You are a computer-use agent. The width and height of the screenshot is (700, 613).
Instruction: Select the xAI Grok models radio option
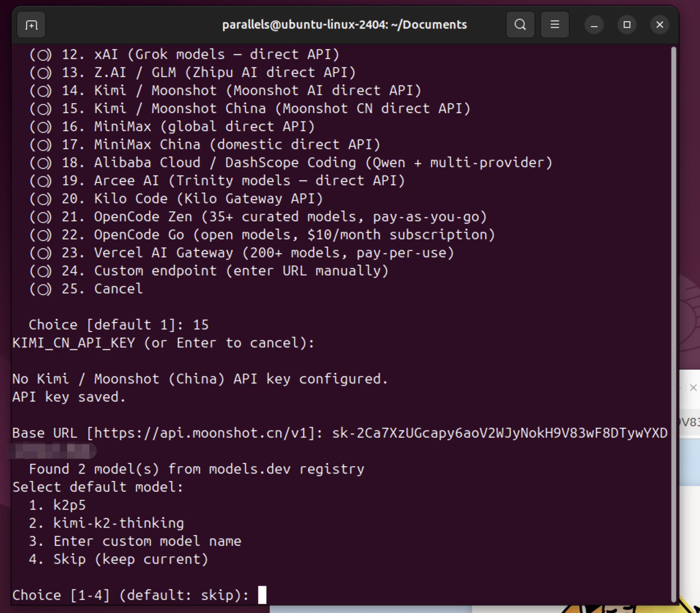point(41,55)
